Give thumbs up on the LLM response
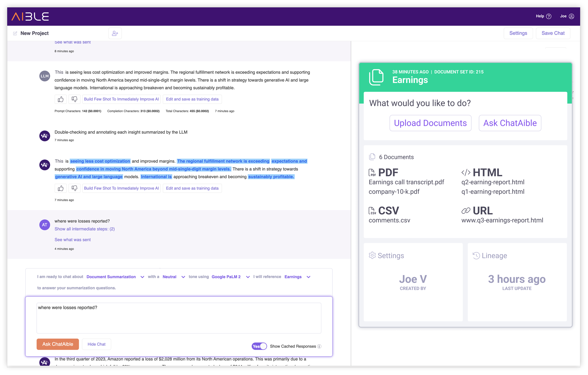This screenshot has height=375, width=588. (61, 99)
